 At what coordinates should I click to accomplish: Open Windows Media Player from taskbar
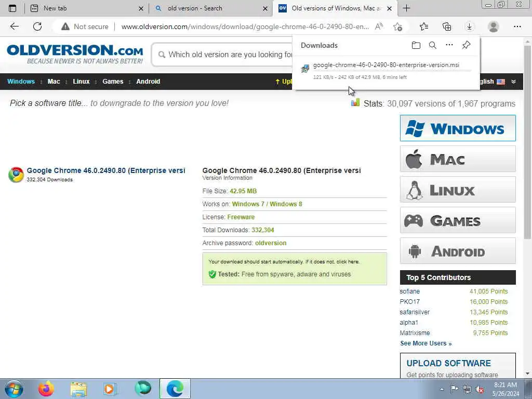click(110, 389)
